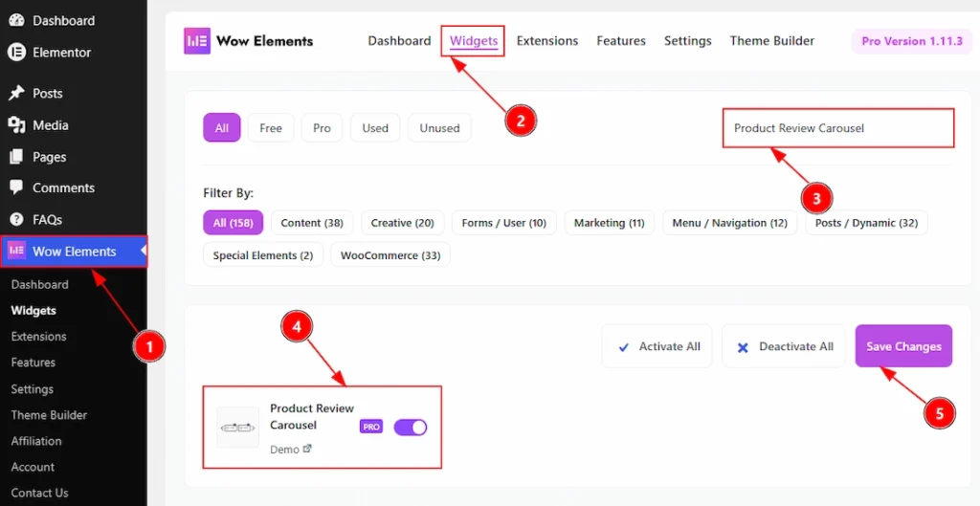Image resolution: width=980 pixels, height=506 pixels.
Task: Filter widgets by Free
Action: pyautogui.click(x=271, y=128)
